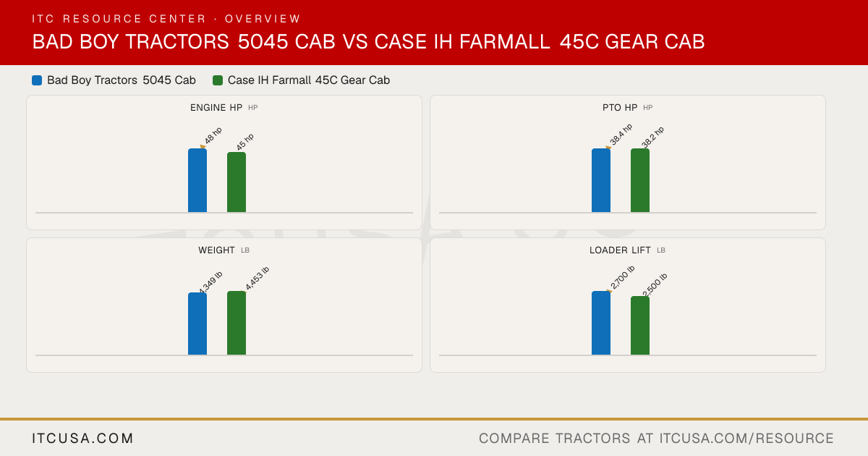Click the ENGINE HP chart title
The height and width of the screenshot is (456, 868).
[216, 108]
